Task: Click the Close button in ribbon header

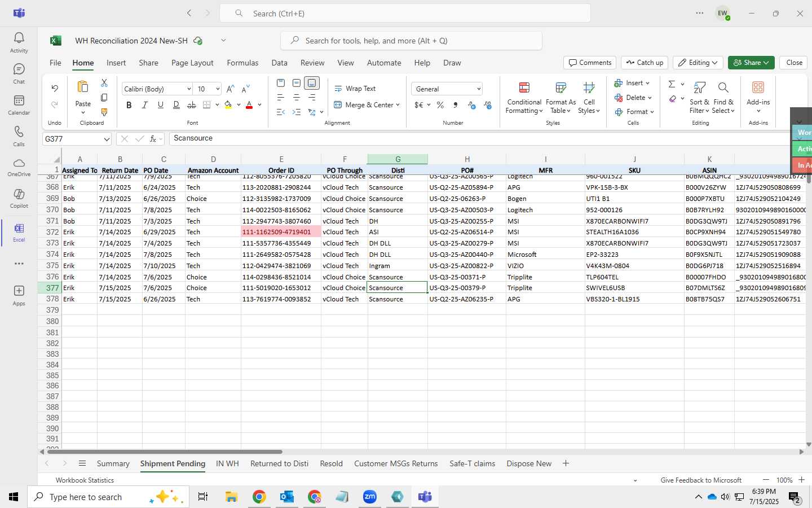Action: click(794, 63)
